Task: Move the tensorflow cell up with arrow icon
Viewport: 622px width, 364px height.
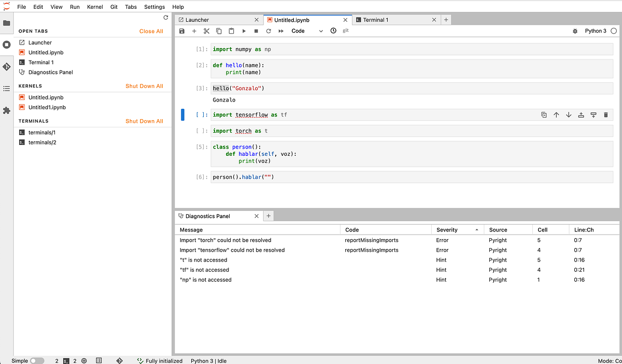Action: click(x=556, y=115)
